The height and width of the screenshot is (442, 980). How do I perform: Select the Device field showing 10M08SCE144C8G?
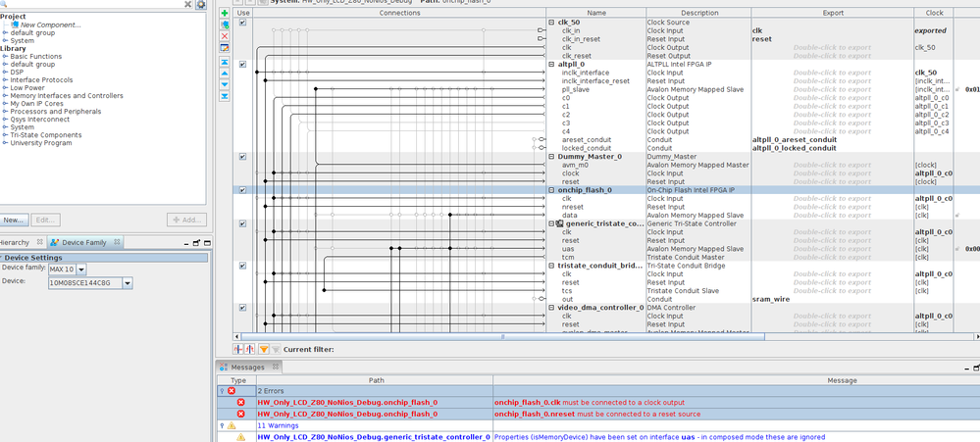85,283
